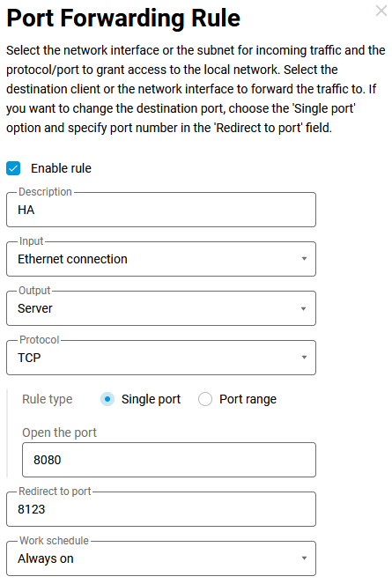Click the 'Rule type' label
Image resolution: width=392 pixels, height=584 pixels.
tap(48, 399)
